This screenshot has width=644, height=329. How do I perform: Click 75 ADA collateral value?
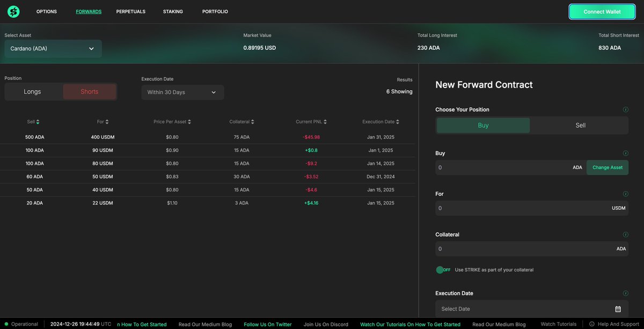(241, 137)
